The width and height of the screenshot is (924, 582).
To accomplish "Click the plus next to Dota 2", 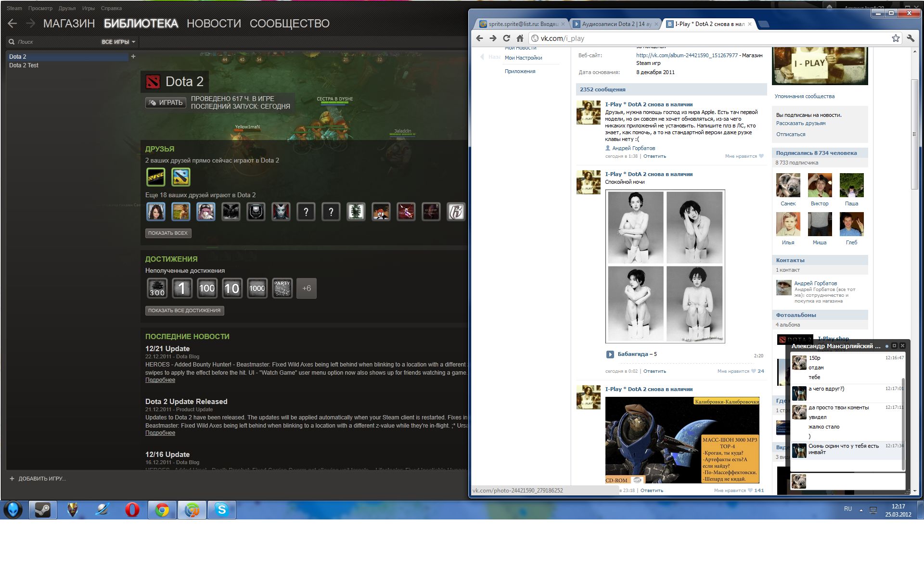I will [x=133, y=57].
